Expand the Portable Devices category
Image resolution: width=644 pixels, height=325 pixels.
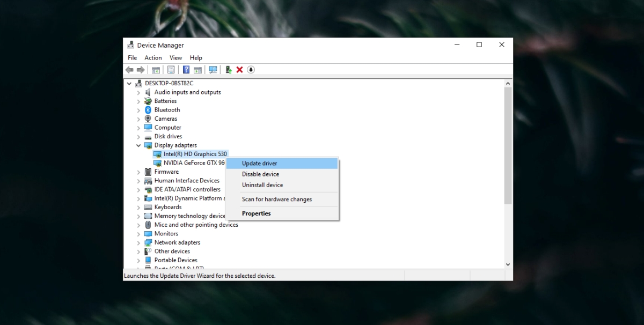pyautogui.click(x=138, y=260)
